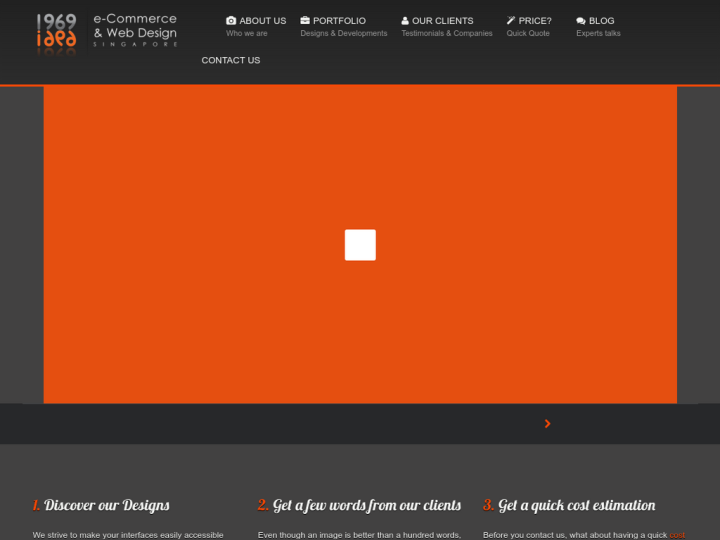720x540 pixels.
Task: Click the person icon beside Our Clients
Action: [x=405, y=21]
